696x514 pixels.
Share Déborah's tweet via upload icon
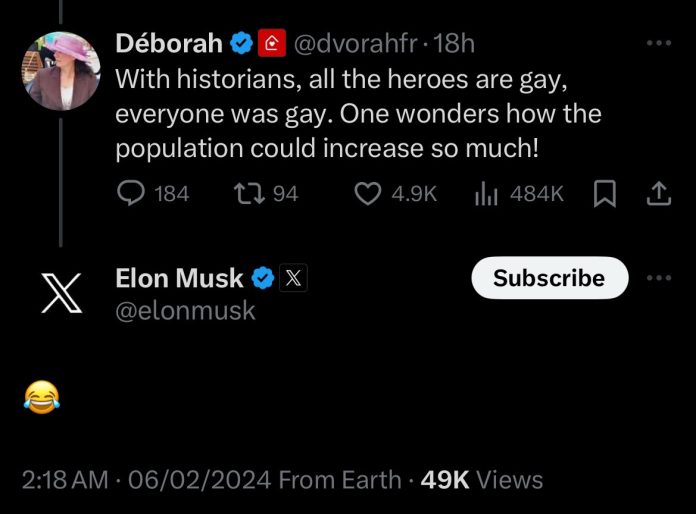(659, 194)
